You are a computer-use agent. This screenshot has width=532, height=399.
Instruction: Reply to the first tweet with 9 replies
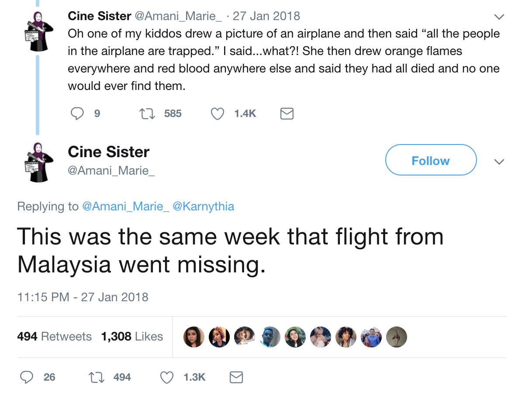(x=77, y=114)
